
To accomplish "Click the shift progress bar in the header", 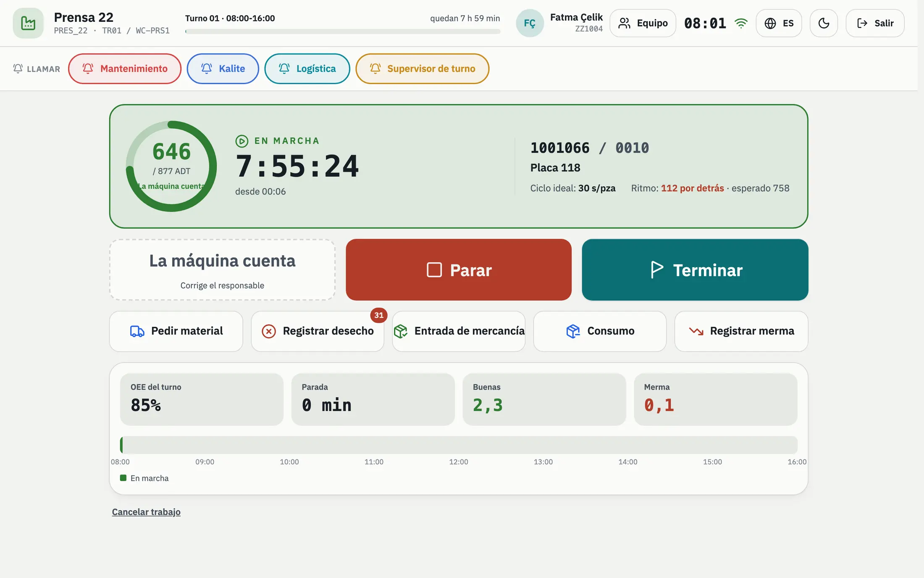I will (343, 32).
